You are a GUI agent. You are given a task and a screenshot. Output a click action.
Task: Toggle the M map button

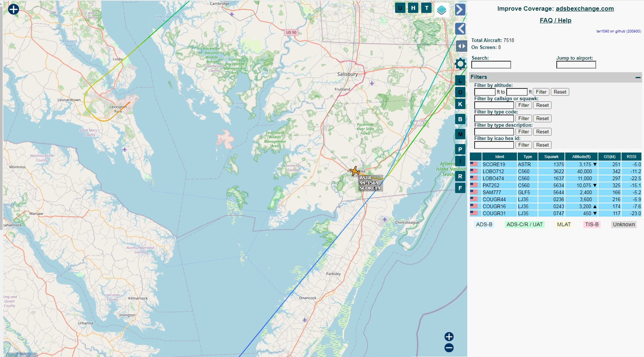pos(460,134)
